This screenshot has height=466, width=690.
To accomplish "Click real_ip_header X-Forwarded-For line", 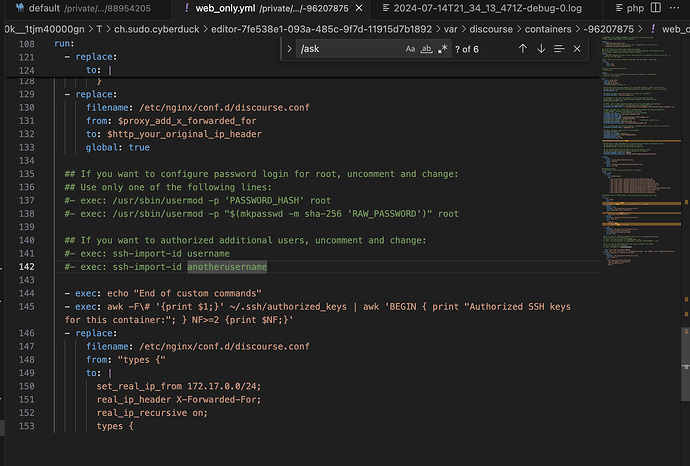I will point(179,400).
